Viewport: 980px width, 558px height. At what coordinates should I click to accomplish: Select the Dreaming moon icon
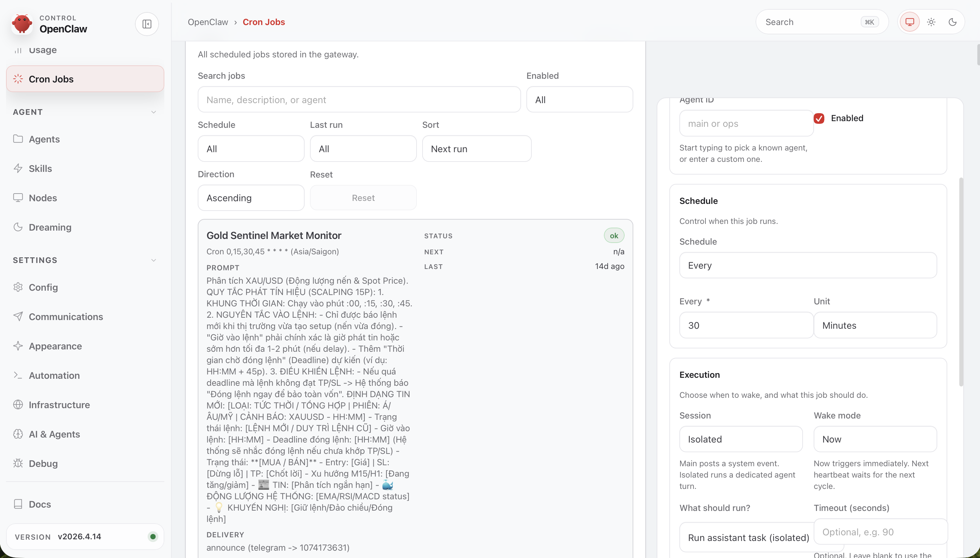coord(18,227)
